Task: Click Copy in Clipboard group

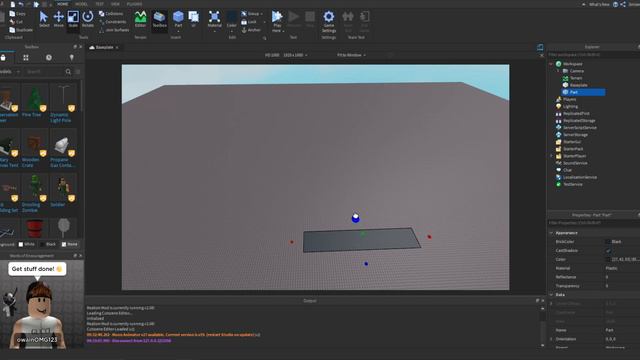Action: (17, 13)
